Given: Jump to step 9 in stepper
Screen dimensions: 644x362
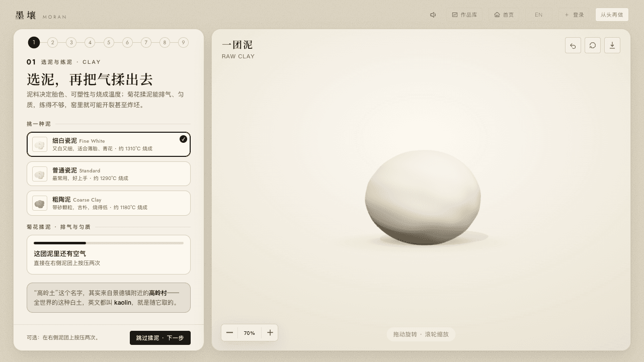Looking at the screenshot, I should (x=183, y=42).
